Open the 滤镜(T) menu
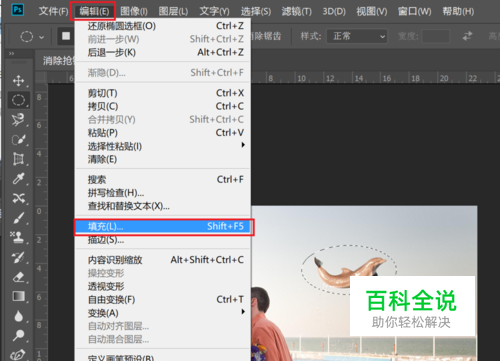500x361 pixels. pyautogui.click(x=297, y=11)
